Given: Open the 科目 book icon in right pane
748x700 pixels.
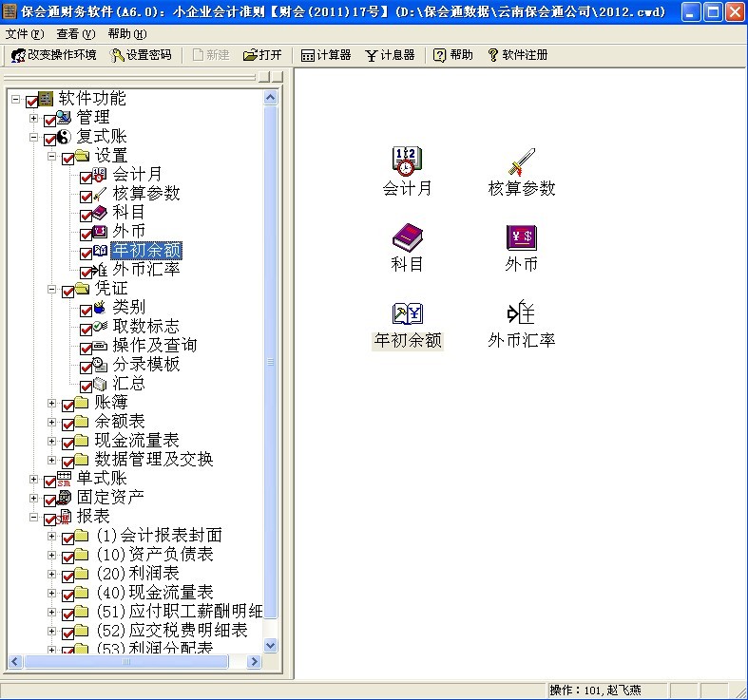Looking at the screenshot, I should point(407,237).
